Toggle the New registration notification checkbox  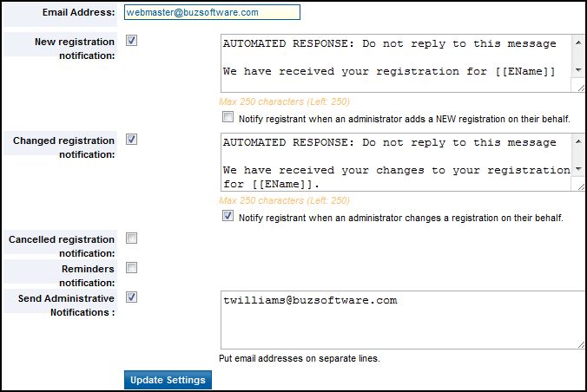pyautogui.click(x=131, y=40)
